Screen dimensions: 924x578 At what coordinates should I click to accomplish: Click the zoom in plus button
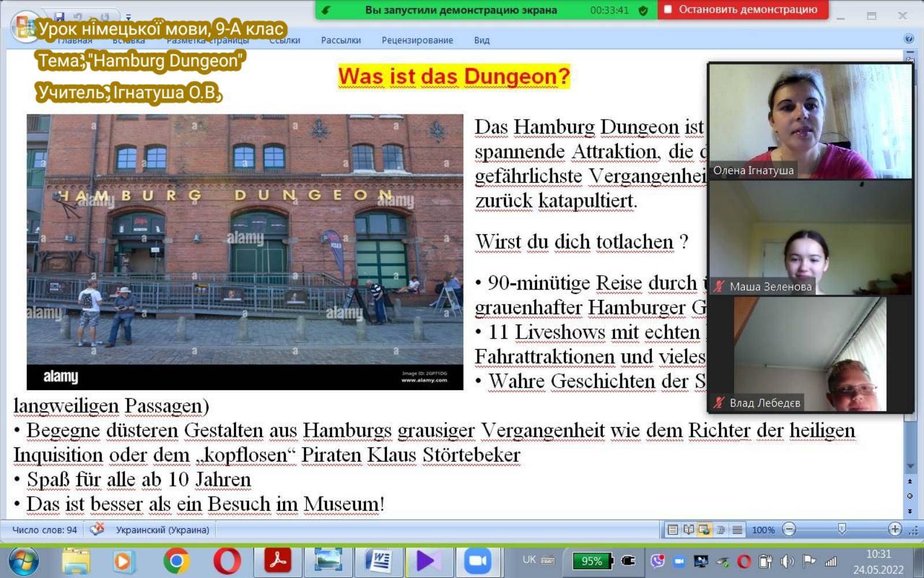click(895, 529)
